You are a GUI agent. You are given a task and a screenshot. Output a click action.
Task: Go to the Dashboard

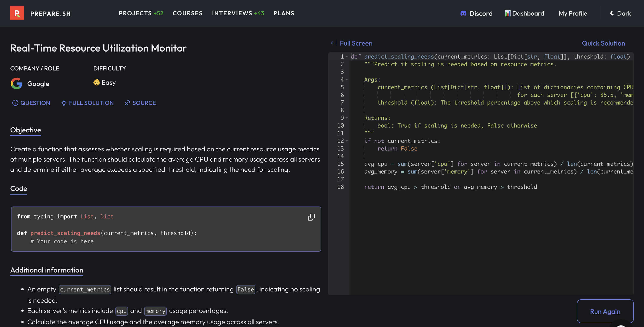coord(525,13)
